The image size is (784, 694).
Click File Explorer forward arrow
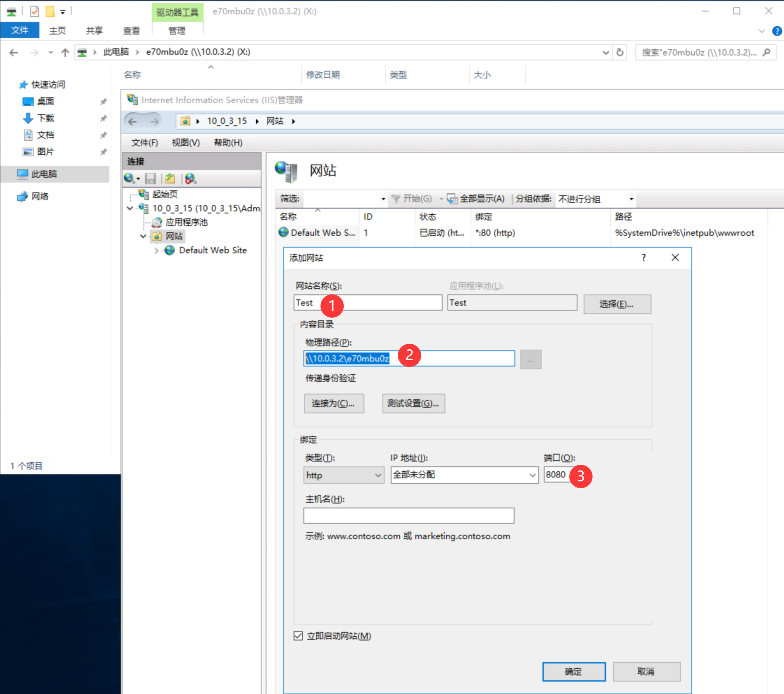pyautogui.click(x=34, y=53)
